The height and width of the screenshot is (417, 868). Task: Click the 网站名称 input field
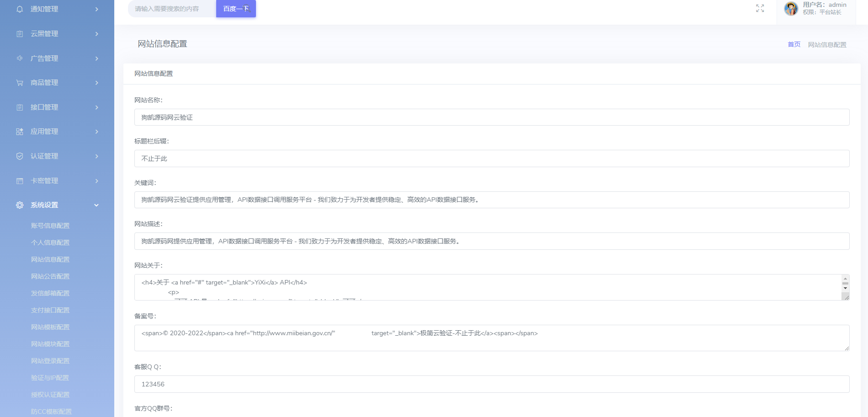click(x=491, y=117)
